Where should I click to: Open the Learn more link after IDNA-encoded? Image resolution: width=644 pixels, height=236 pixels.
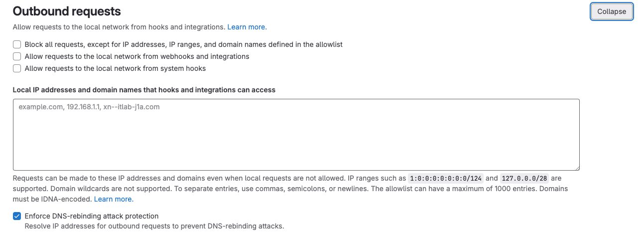114,199
